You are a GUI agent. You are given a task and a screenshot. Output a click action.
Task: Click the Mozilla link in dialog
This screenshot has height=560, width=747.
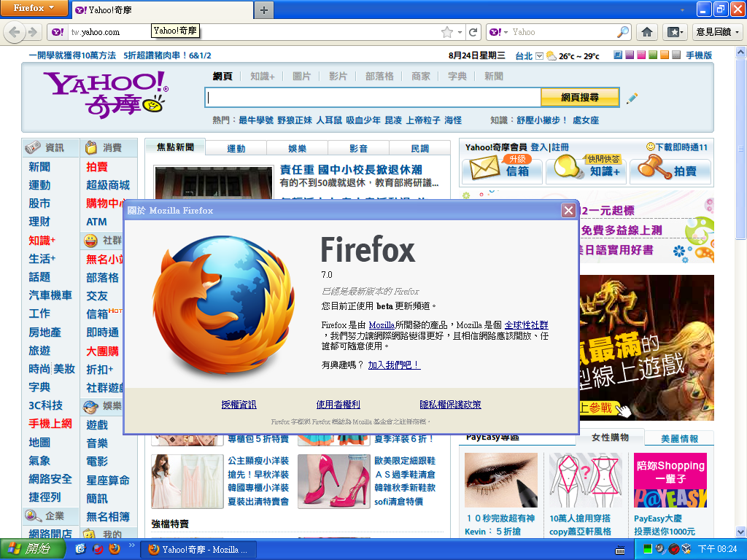point(382,324)
